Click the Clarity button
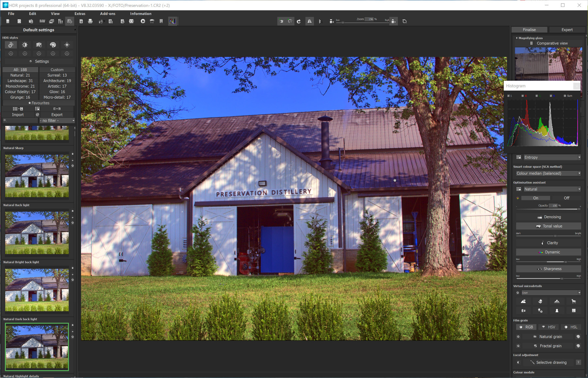The width and height of the screenshot is (588, 378). pos(549,243)
